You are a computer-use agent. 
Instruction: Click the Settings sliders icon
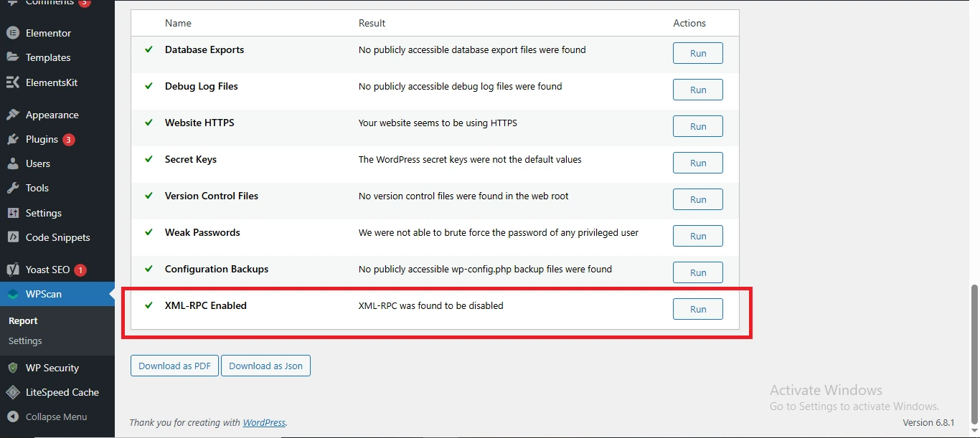pos(12,213)
